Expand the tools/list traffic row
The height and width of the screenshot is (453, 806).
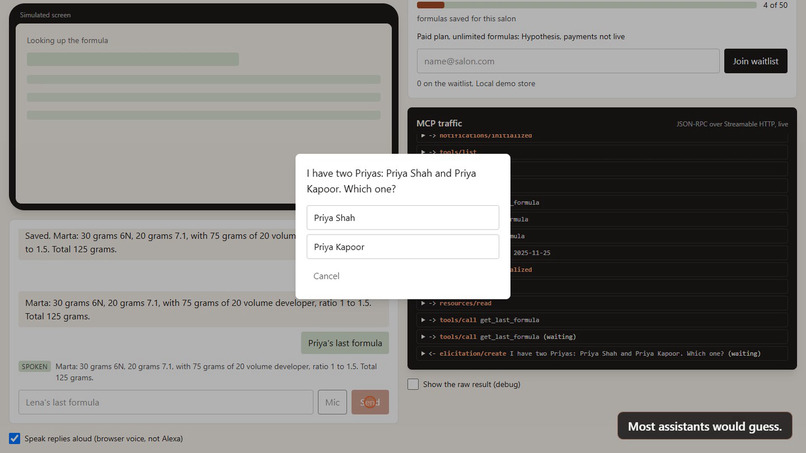[602, 152]
